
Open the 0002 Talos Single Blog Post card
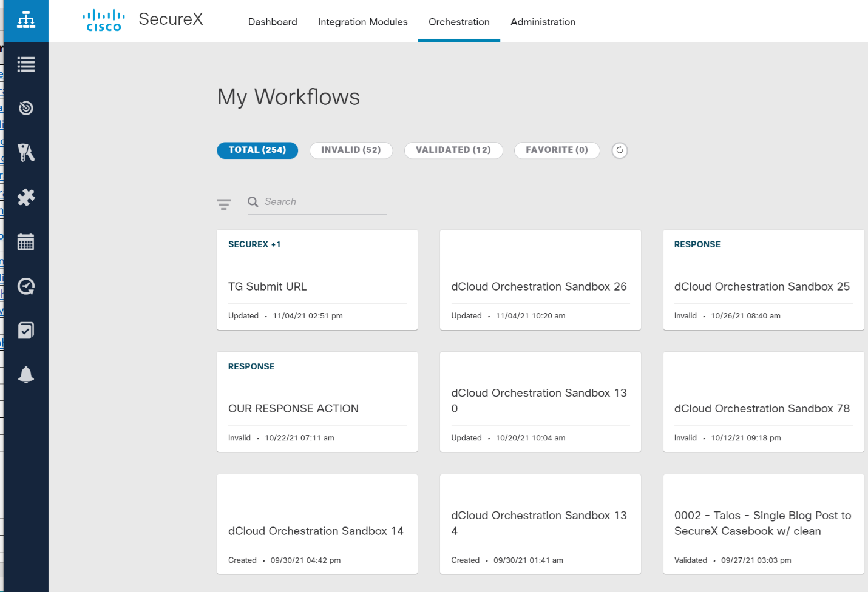pyautogui.click(x=764, y=524)
